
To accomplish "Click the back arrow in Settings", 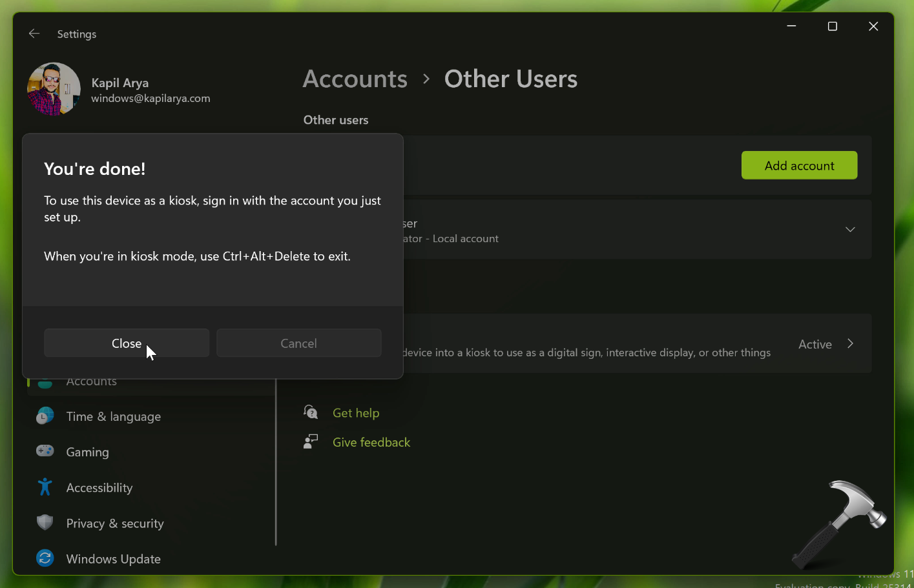I will click(34, 34).
